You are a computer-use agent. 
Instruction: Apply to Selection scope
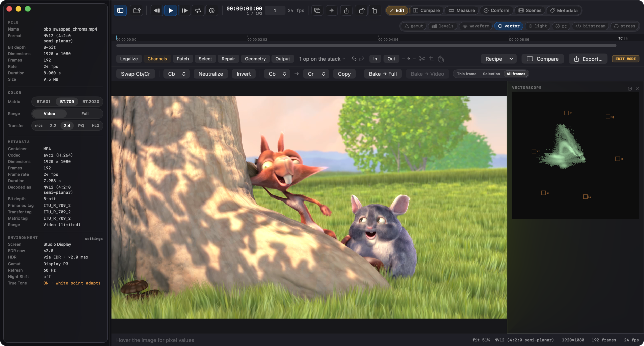click(x=491, y=74)
